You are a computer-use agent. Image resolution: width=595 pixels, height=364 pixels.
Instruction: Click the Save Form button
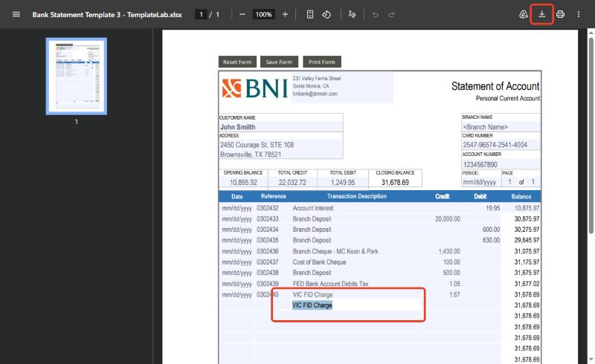coord(279,62)
